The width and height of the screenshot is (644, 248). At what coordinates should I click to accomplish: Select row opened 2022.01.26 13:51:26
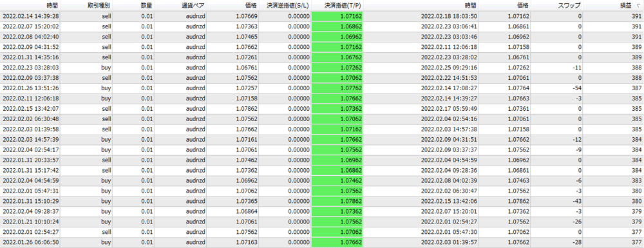coord(322,88)
